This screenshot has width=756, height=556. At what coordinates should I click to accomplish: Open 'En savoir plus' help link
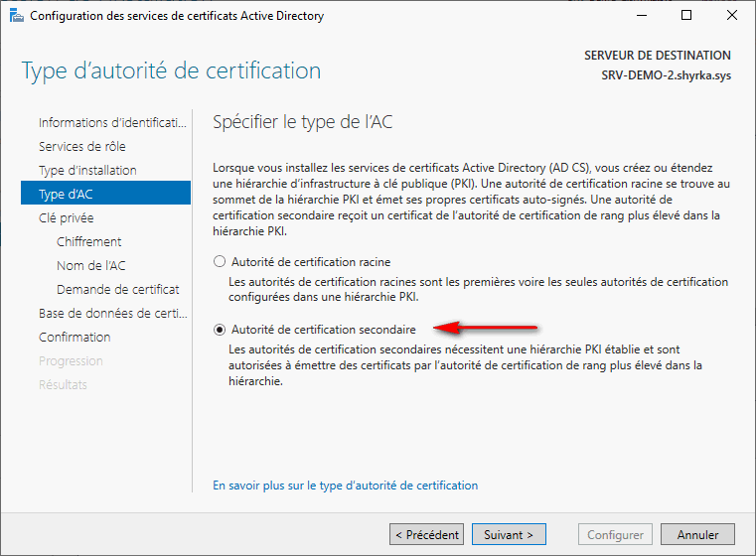[346, 486]
